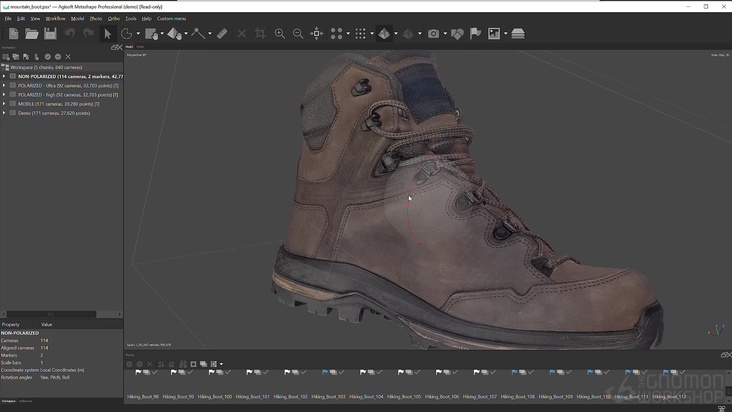Open the sparse cloud view dropdown arrow
Viewport: 732px width, 412px height.
tap(348, 34)
